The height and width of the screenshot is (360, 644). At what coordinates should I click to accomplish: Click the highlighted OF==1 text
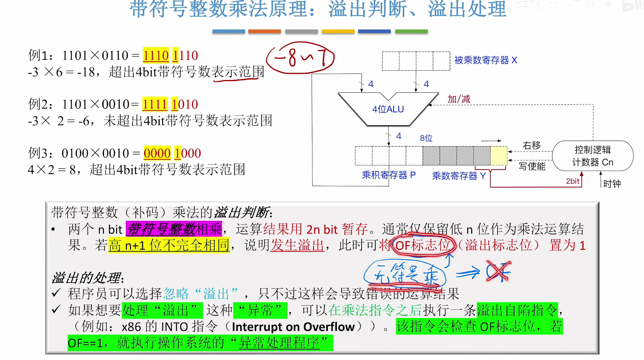coord(85,343)
